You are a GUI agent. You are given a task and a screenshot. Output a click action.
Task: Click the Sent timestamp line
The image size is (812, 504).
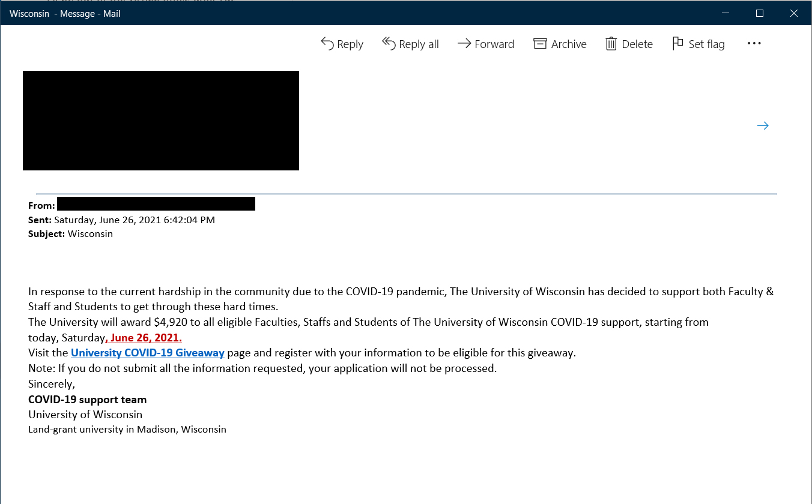(x=135, y=220)
